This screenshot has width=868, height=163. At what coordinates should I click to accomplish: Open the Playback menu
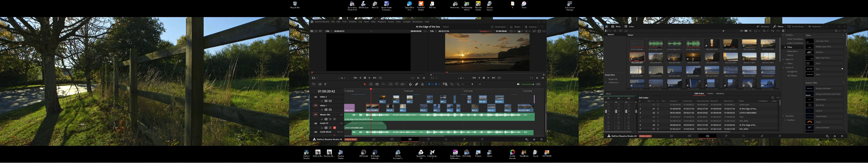pos(382,22)
